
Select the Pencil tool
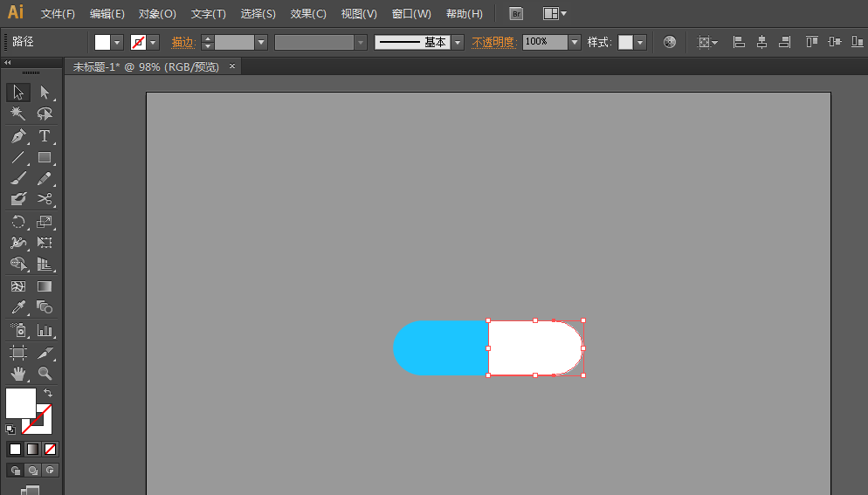[45, 178]
